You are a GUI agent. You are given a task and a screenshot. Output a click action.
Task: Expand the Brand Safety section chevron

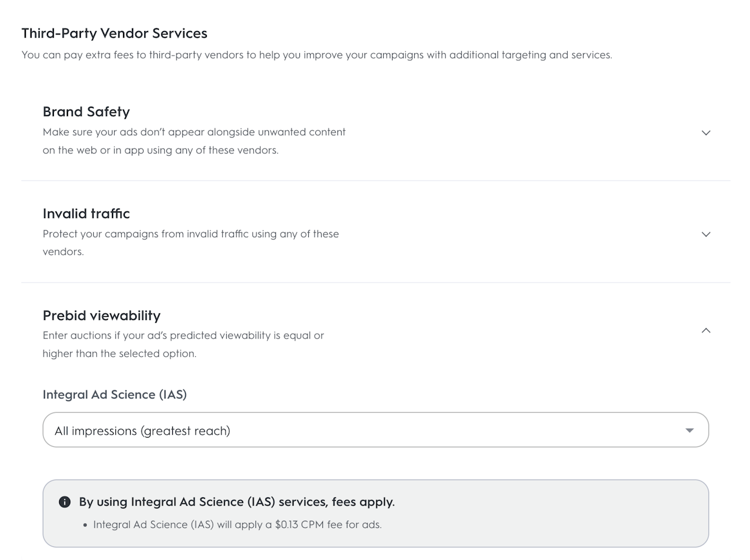point(706,133)
